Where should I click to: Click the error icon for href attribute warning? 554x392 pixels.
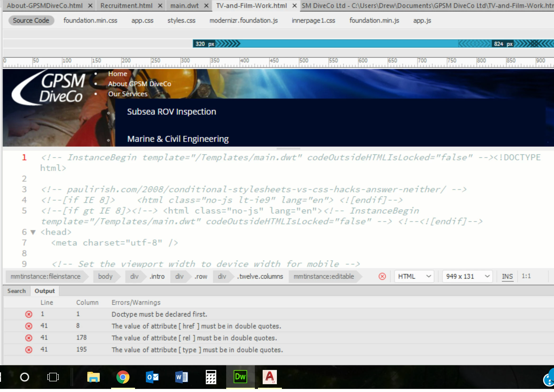[x=29, y=326]
